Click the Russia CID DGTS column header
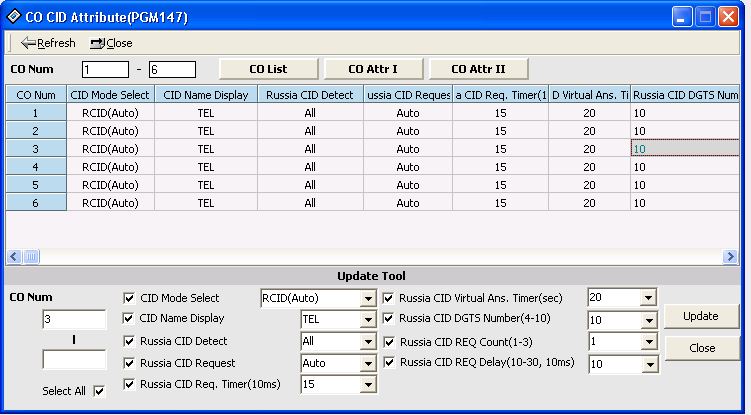 (685, 94)
